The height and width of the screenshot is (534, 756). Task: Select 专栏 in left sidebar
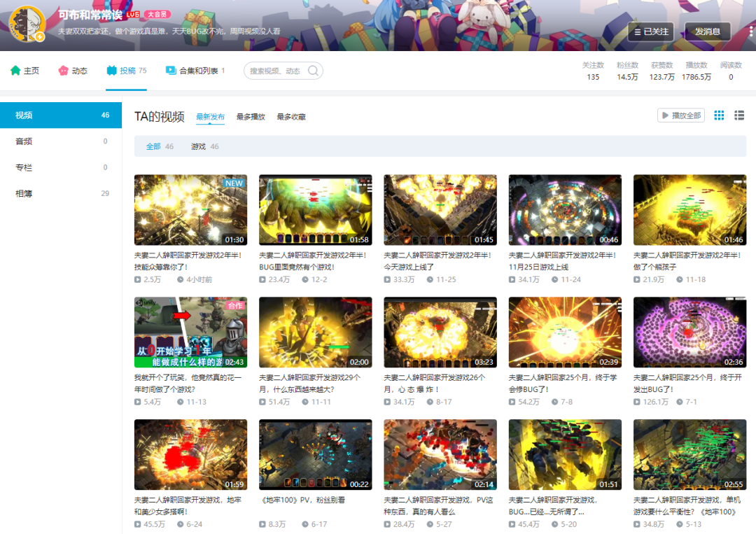coord(24,167)
